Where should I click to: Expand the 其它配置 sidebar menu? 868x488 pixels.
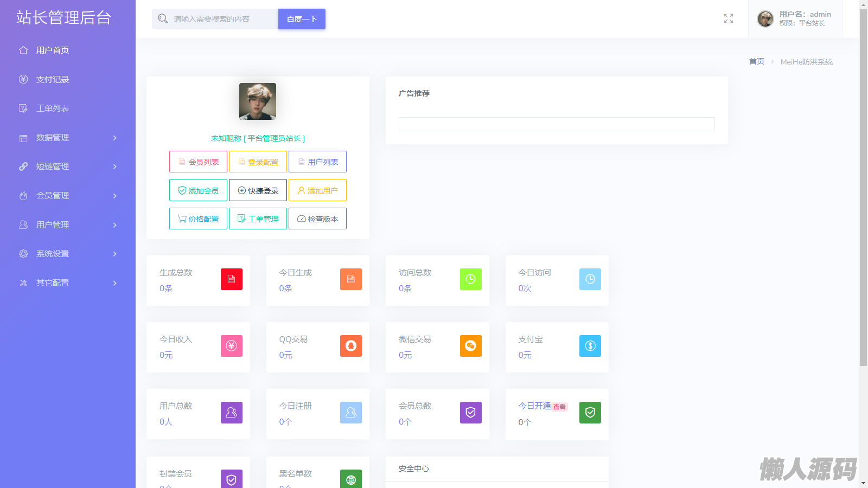click(x=68, y=283)
